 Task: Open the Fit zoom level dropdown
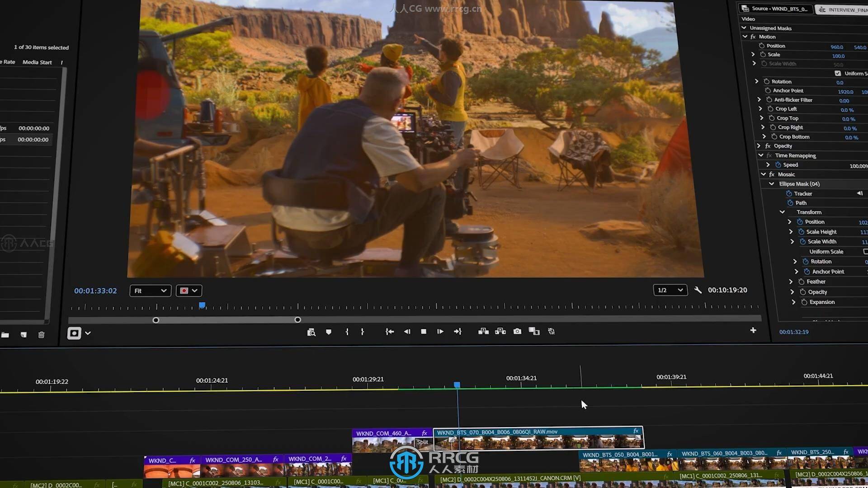tap(150, 291)
